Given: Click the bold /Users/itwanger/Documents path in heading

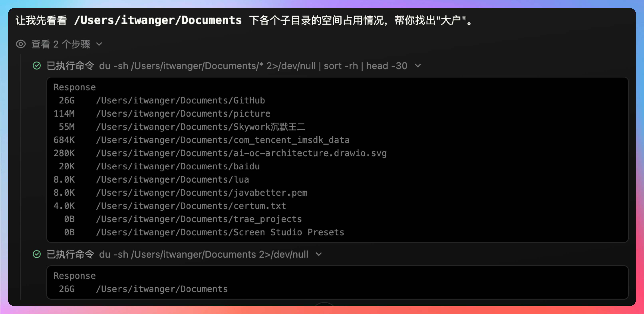Looking at the screenshot, I should [158, 20].
